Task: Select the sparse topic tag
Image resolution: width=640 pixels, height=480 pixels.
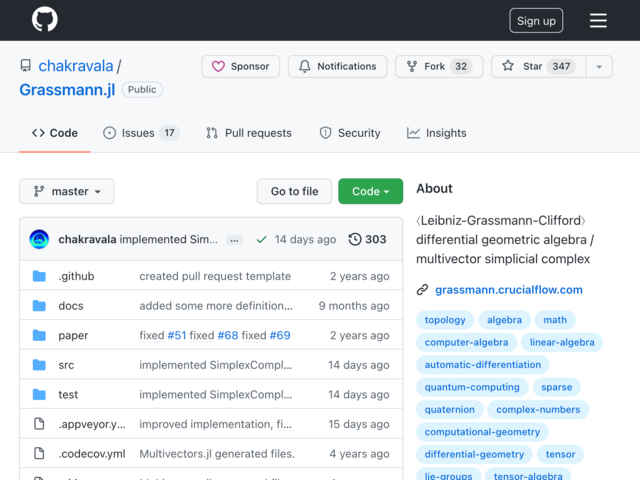Action: click(x=556, y=387)
